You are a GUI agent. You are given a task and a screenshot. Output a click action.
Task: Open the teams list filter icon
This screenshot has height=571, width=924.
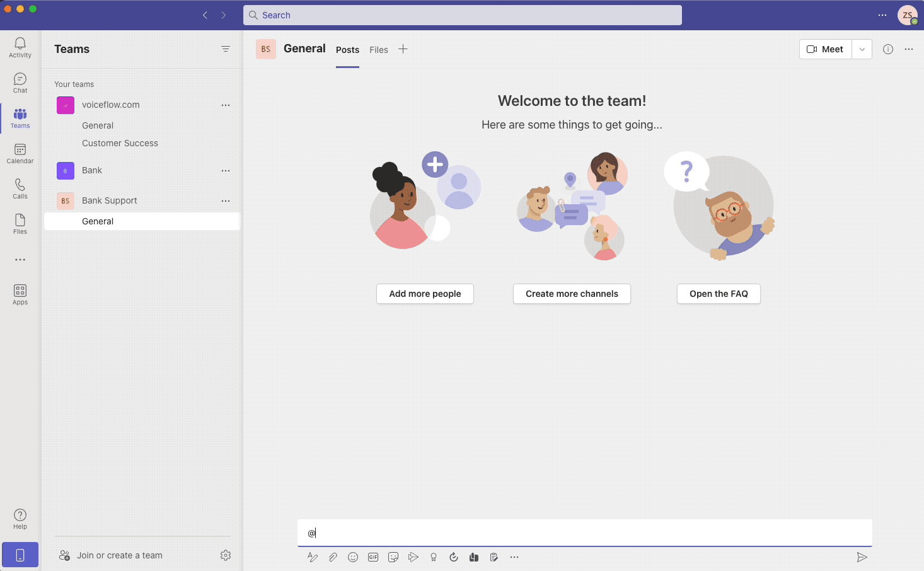226,49
